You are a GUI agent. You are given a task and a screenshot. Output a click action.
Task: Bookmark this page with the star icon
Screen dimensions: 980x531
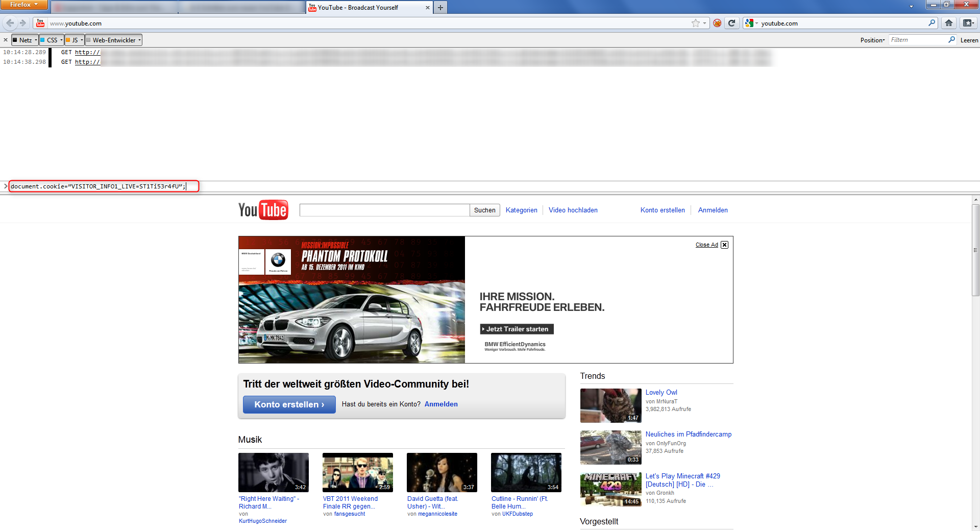pyautogui.click(x=695, y=23)
